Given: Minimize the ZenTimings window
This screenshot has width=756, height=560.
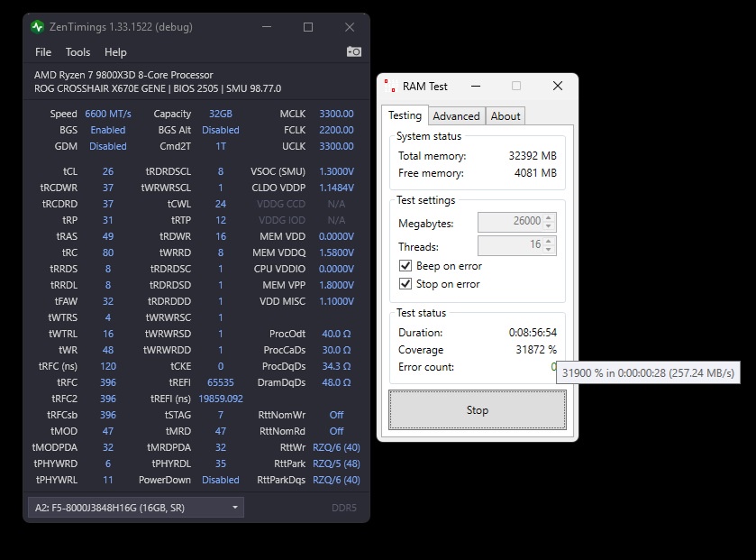Looking at the screenshot, I should (267, 27).
